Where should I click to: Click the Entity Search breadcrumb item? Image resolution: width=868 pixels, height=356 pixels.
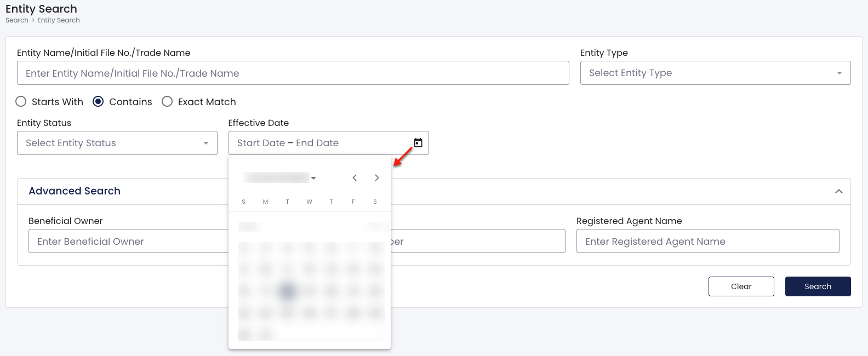(x=59, y=20)
